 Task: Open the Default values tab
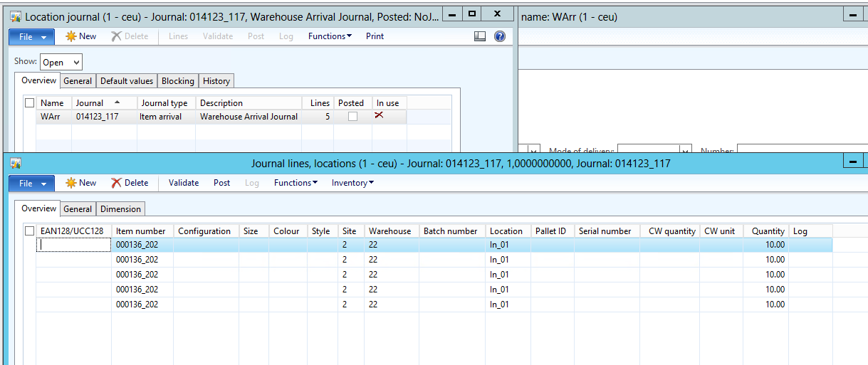(x=126, y=81)
